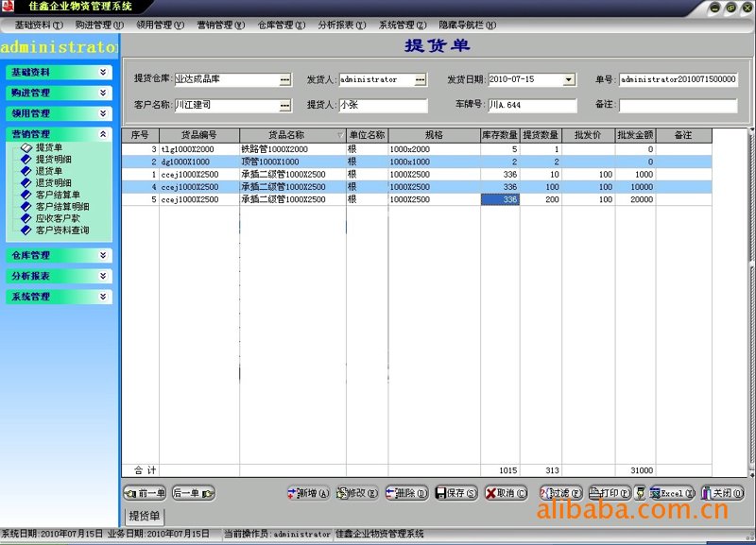Image resolution: width=756 pixels, height=545 pixels.
Task: Open the 系统管理 menu
Action: (403, 26)
